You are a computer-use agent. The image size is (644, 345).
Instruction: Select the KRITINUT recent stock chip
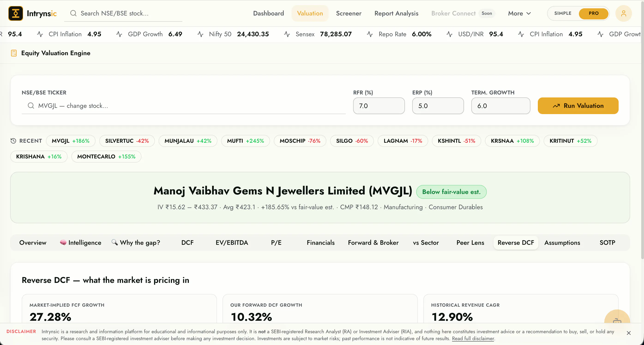pos(571,141)
